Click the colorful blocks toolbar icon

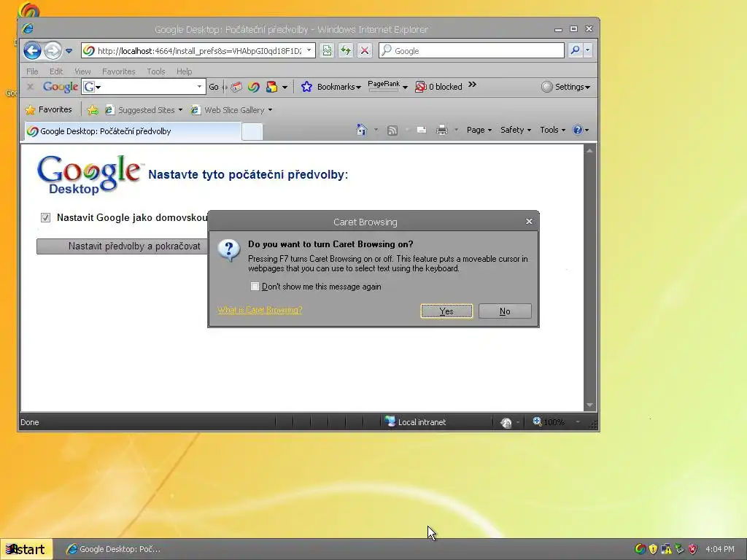(271, 87)
